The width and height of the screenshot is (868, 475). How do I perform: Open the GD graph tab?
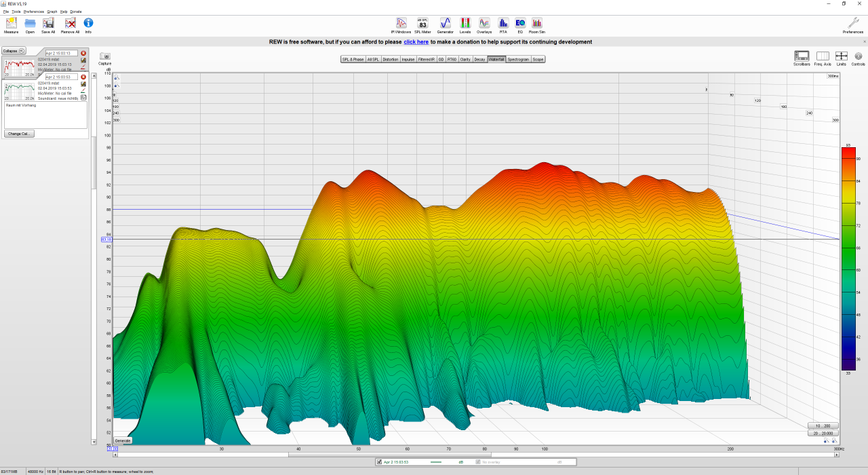[441, 59]
